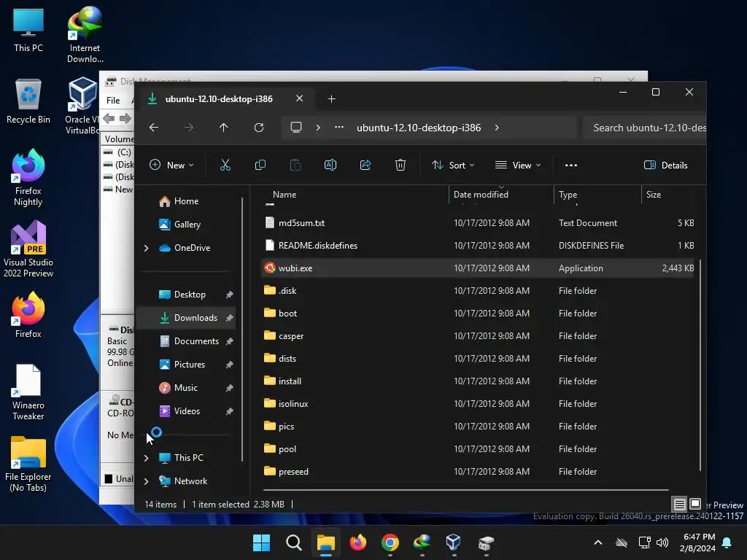Toggle the Details pane button

[x=665, y=166]
